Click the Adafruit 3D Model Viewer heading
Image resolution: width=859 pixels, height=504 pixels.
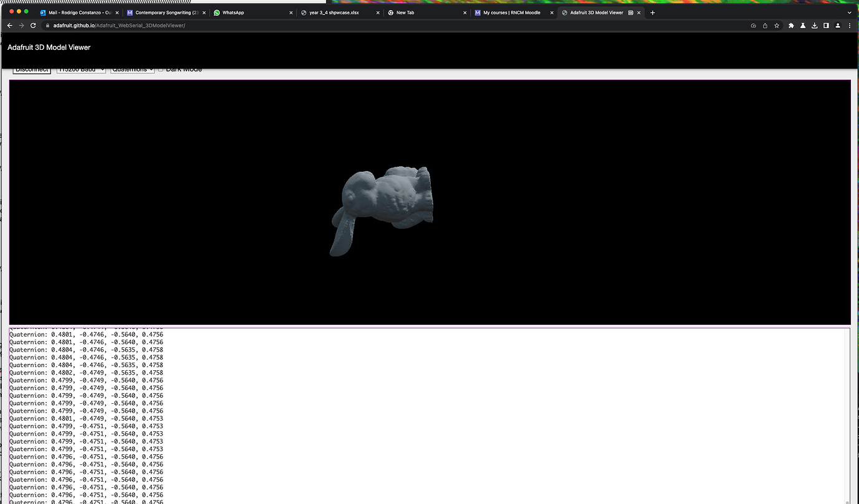(49, 47)
